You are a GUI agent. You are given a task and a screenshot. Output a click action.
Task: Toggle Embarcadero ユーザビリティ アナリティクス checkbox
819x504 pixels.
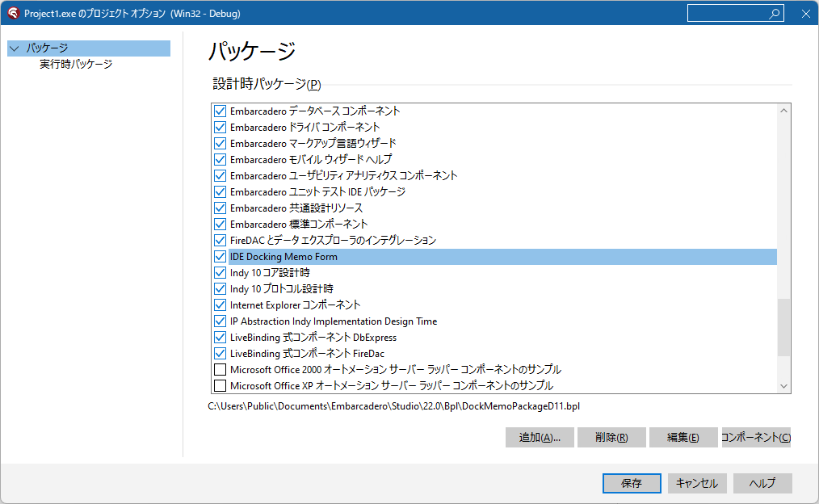click(220, 176)
